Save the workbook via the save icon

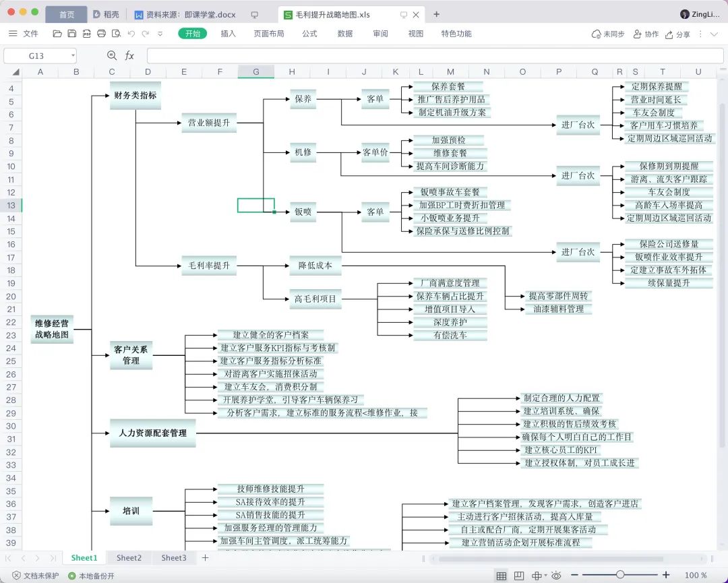click(x=71, y=33)
